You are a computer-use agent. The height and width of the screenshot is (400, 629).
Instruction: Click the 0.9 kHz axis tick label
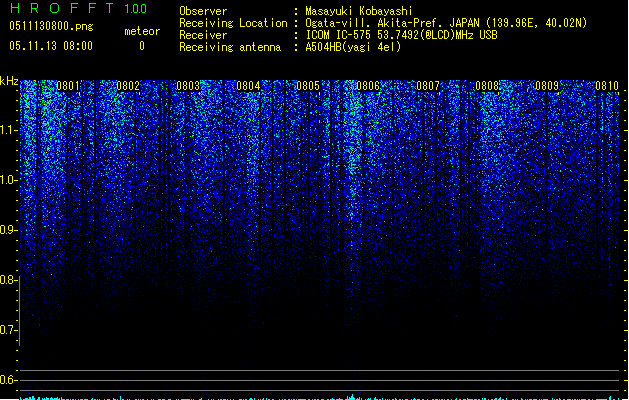tap(8, 230)
